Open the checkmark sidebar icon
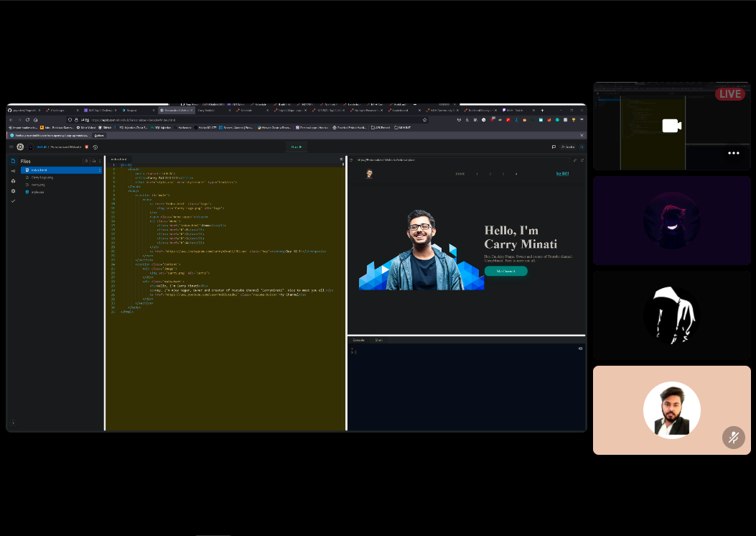 (x=13, y=200)
